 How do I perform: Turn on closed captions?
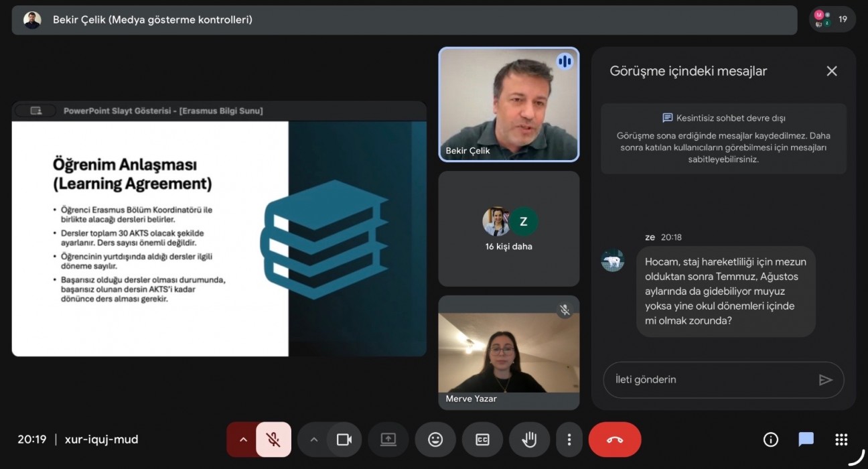pyautogui.click(x=482, y=440)
